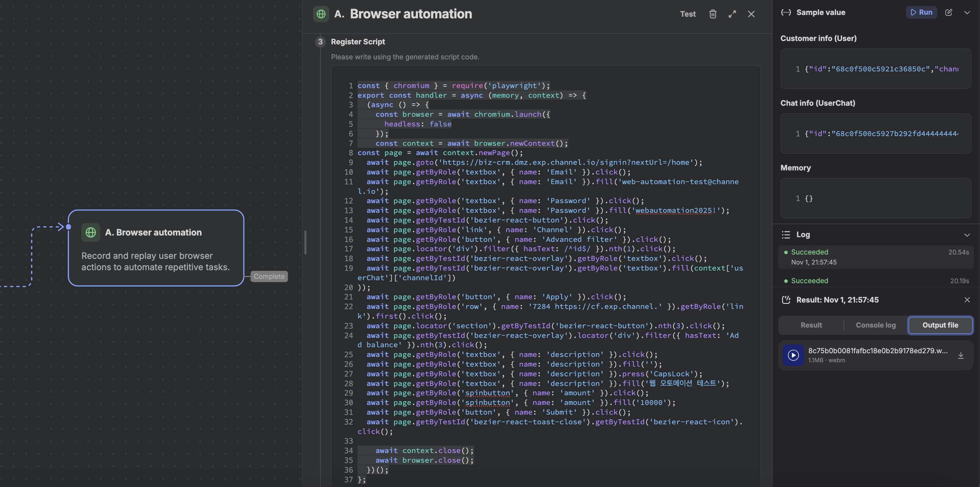
Task: Click the Customer info (User) JSON field
Action: point(876,69)
